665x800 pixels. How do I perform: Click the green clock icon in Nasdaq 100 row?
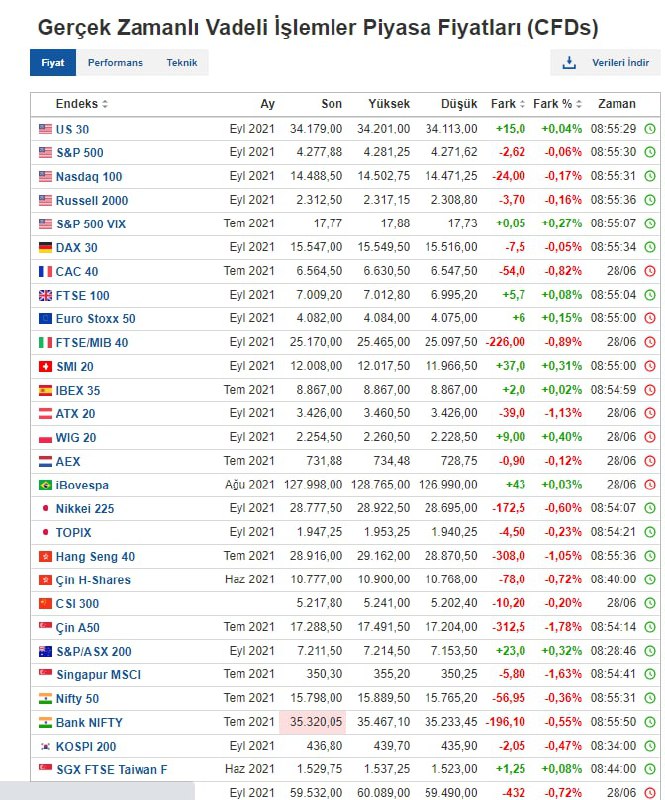650,176
